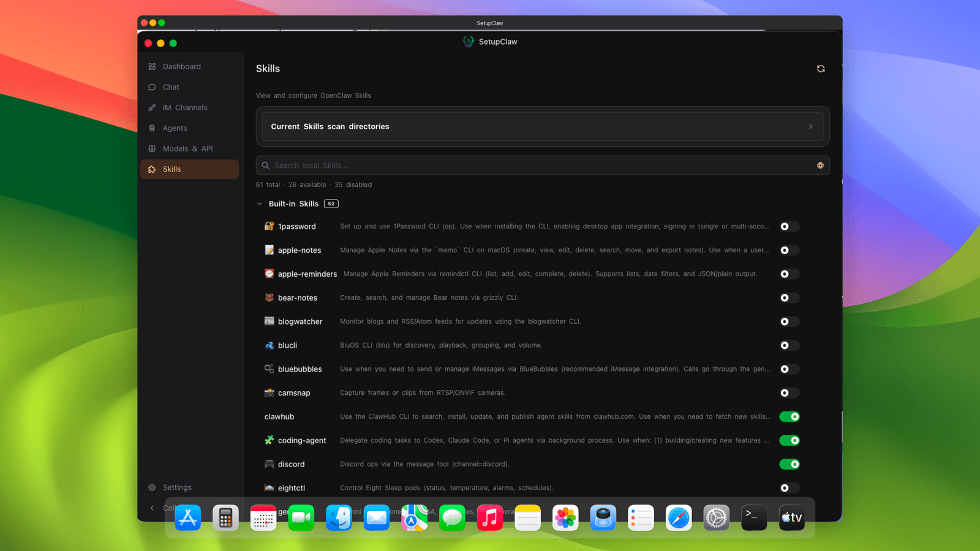Click the camsnap skill description
Screen dimensions: 980x551
(423, 393)
